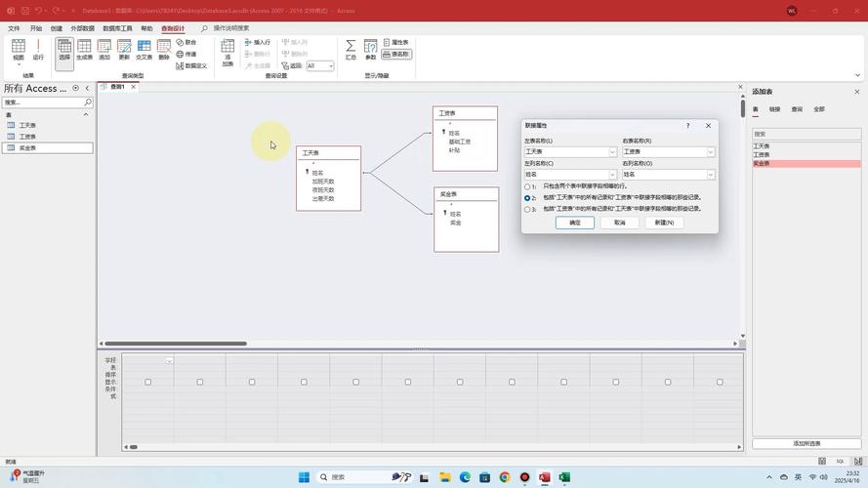Image resolution: width=868 pixels, height=488 pixels.
Task: Click the 搜索 field in 添加表 pane
Action: point(806,134)
